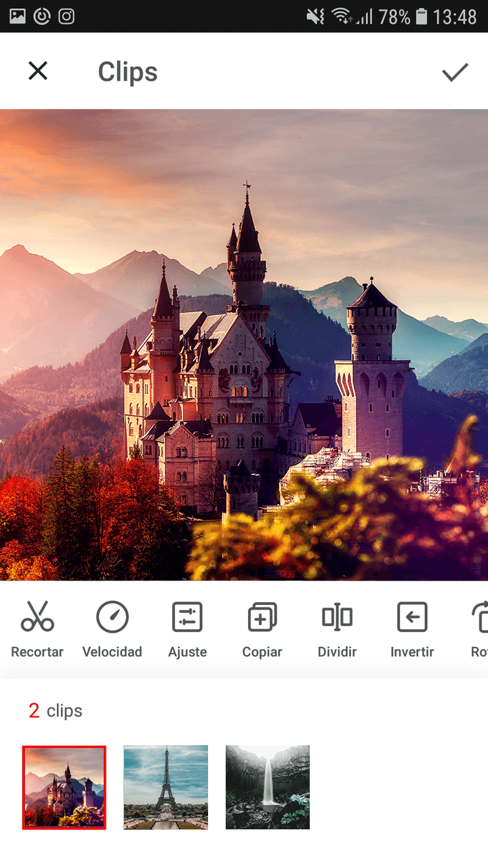The image size is (488, 868).
Task: Tap the battery indicator in status bar
Action: point(422,16)
